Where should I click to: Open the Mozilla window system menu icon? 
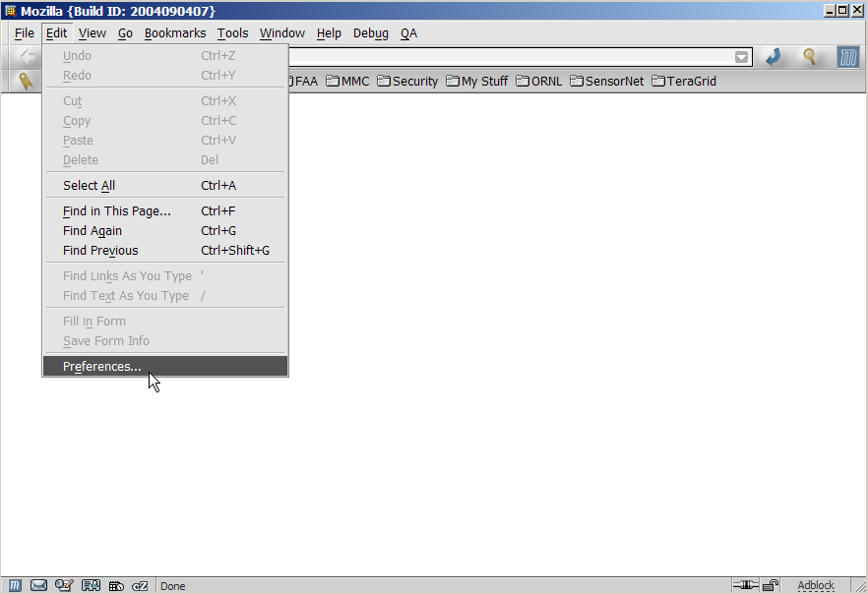pyautogui.click(x=11, y=11)
